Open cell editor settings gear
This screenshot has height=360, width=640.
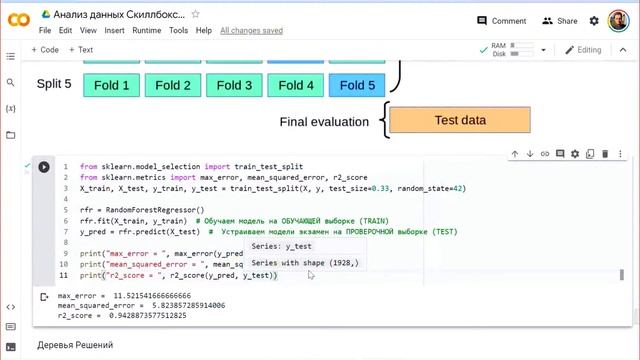click(x=575, y=154)
